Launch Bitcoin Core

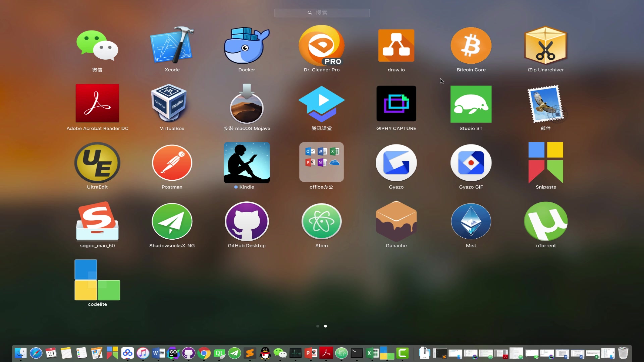click(471, 46)
